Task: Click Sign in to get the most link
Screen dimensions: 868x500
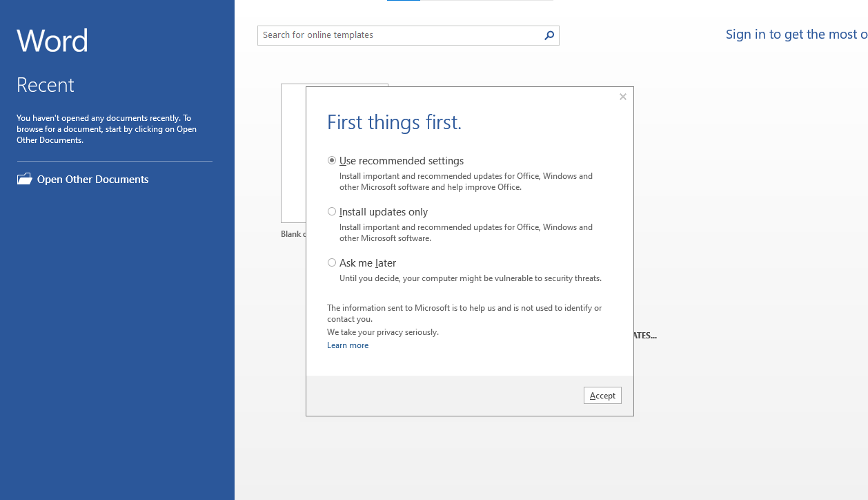Action: [x=797, y=35]
